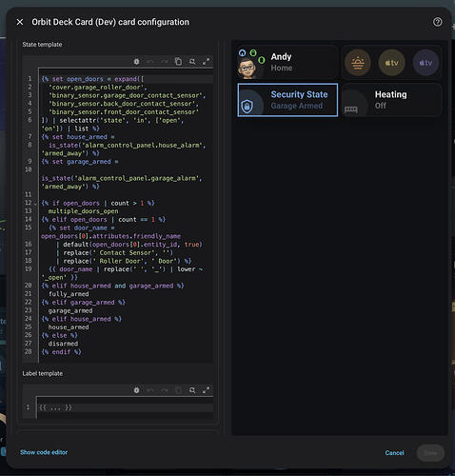This screenshot has height=476, width=455.
Task: Click code line 'house_armed' on line 25
Action: coord(69,327)
